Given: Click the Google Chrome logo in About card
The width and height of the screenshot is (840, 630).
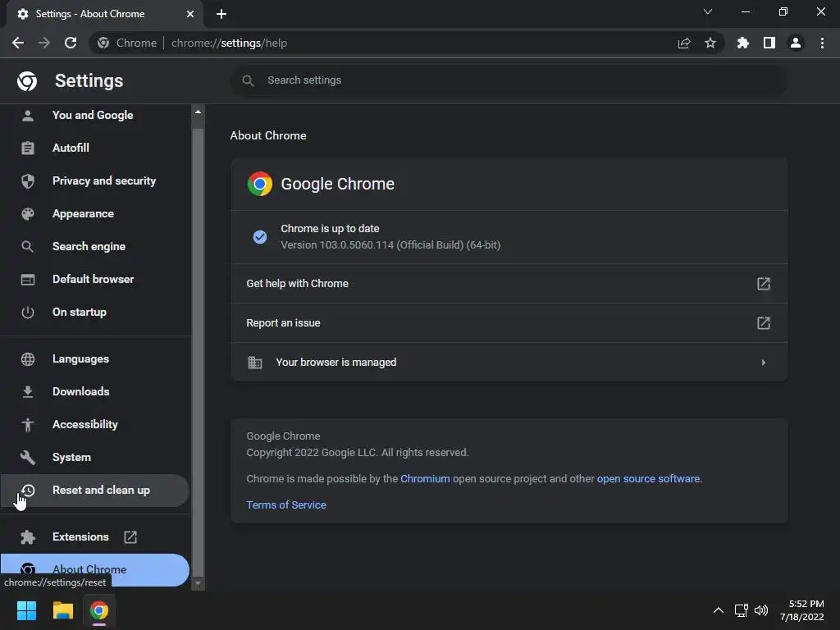Looking at the screenshot, I should point(260,184).
